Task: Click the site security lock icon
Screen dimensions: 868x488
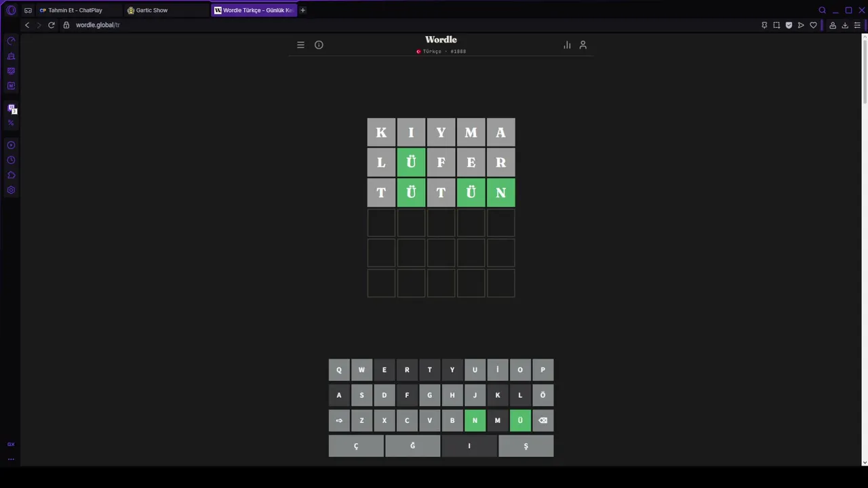Action: pyautogui.click(x=66, y=25)
